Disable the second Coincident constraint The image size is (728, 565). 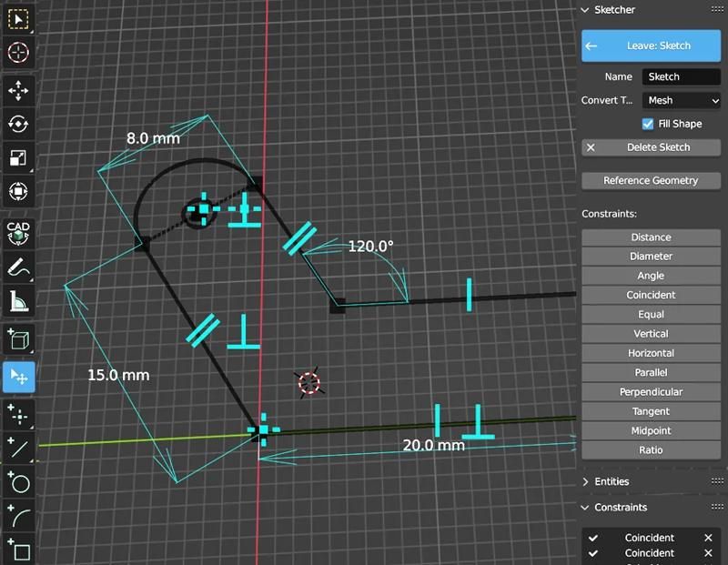pyautogui.click(x=593, y=553)
